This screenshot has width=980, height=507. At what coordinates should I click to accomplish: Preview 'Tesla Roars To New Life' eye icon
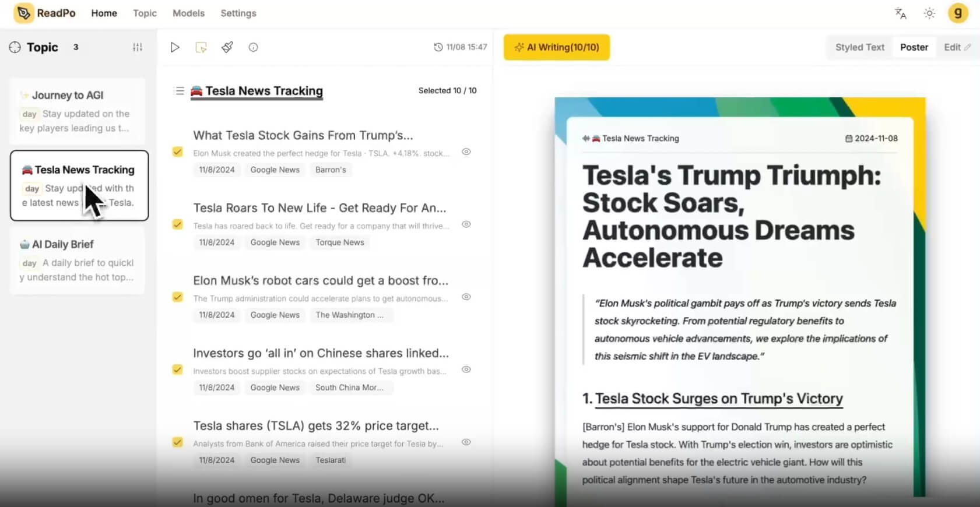click(466, 224)
